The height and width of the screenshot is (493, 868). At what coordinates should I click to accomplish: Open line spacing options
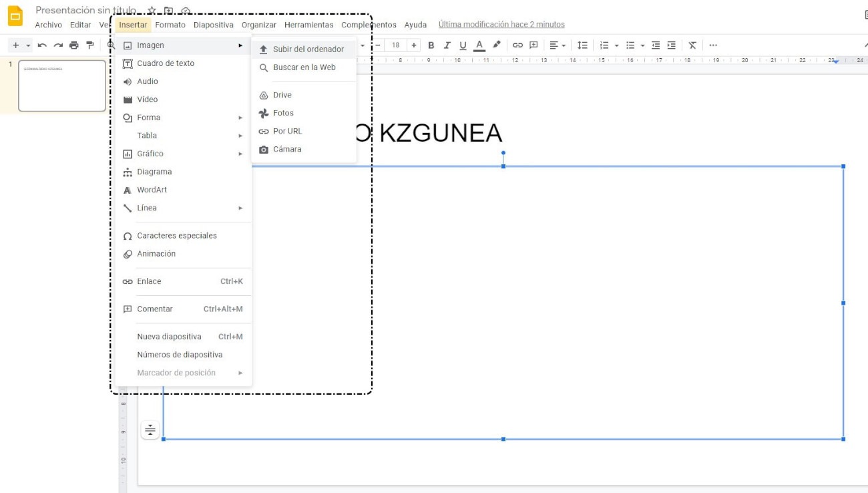[x=582, y=45]
